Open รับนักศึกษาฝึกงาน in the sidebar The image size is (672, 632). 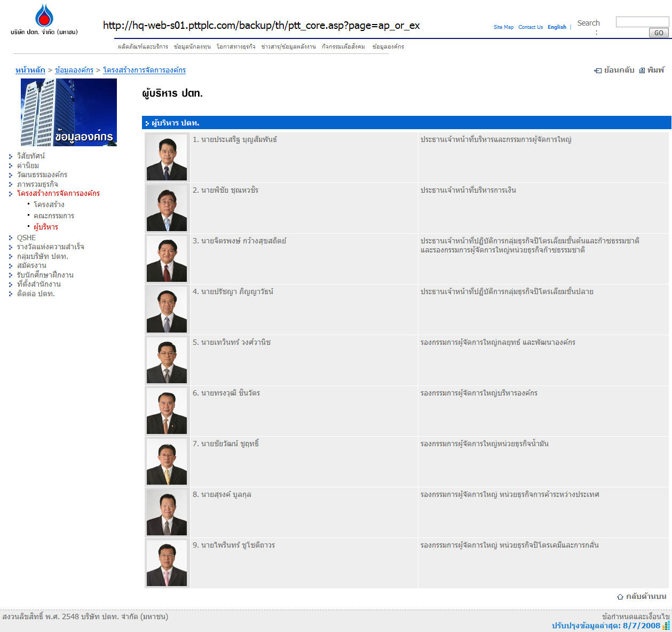[x=45, y=275]
